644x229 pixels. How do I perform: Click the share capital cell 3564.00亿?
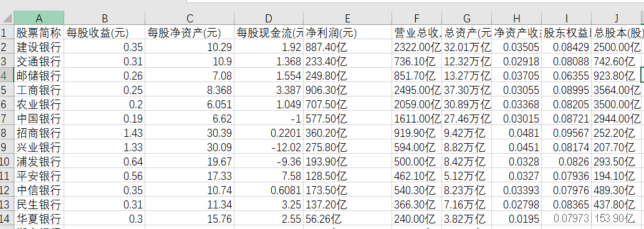617,90
